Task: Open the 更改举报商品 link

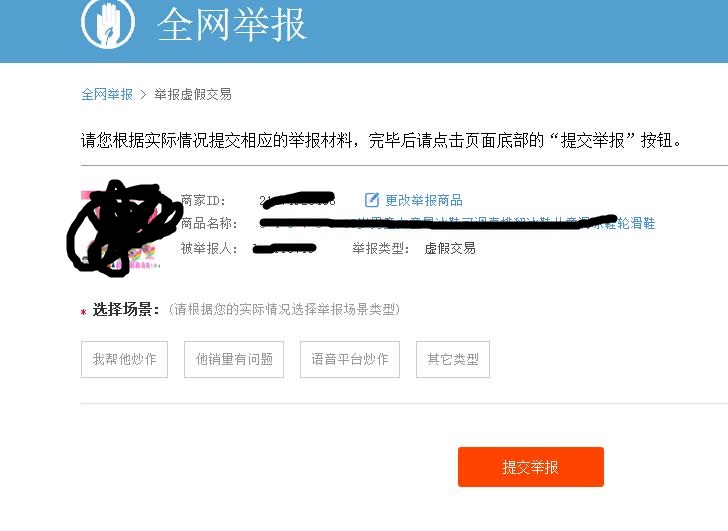Action: [x=423, y=200]
